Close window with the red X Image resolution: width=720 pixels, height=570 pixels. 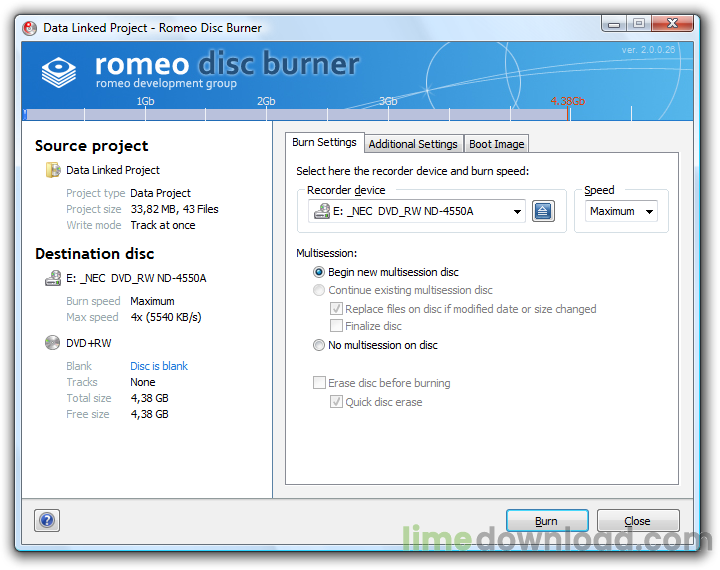(672, 23)
